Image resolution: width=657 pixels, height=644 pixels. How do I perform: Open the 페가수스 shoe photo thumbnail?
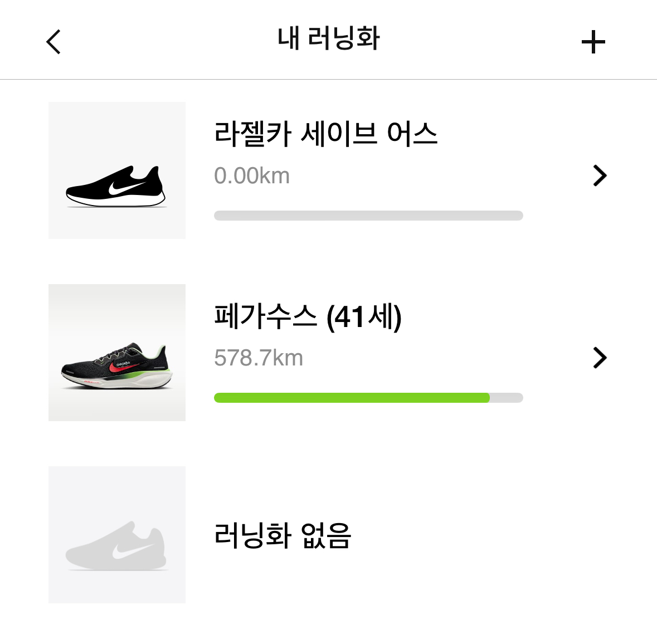click(116, 353)
